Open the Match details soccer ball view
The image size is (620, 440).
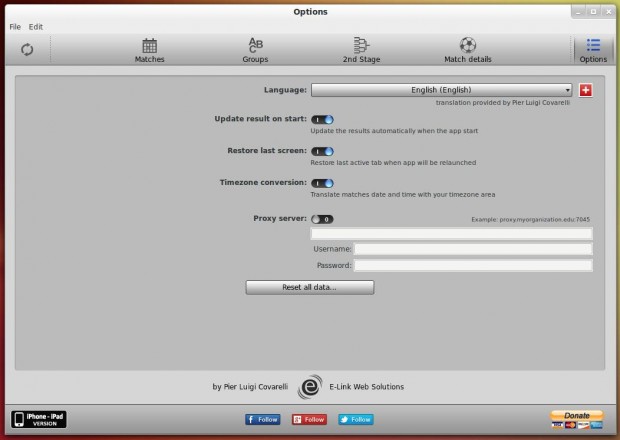468,50
